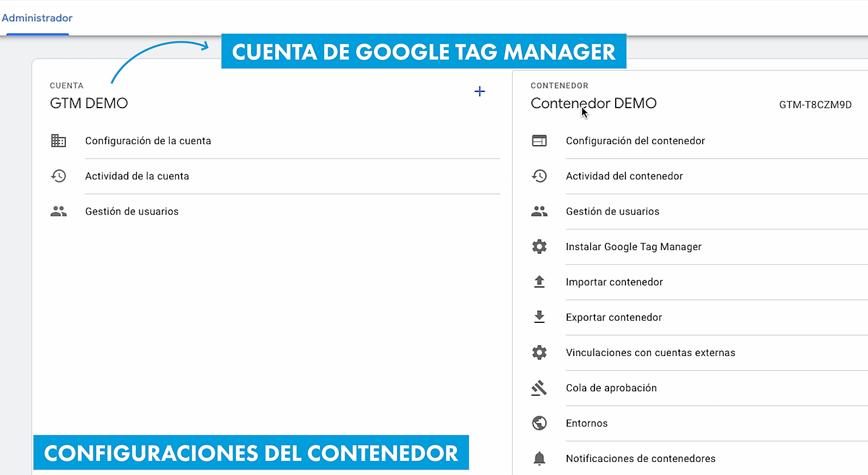The width and height of the screenshot is (868, 475).
Task: Open Actividad de la cuenta
Action: click(x=137, y=176)
